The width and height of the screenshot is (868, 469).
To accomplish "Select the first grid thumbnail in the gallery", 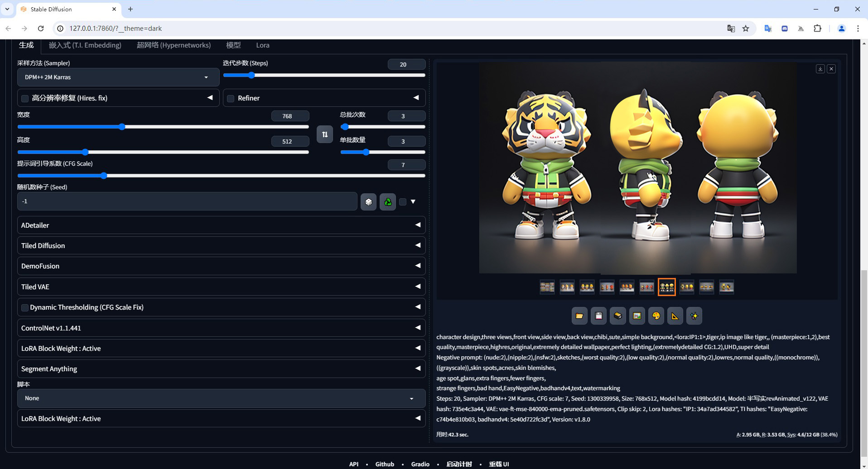I will [547, 287].
